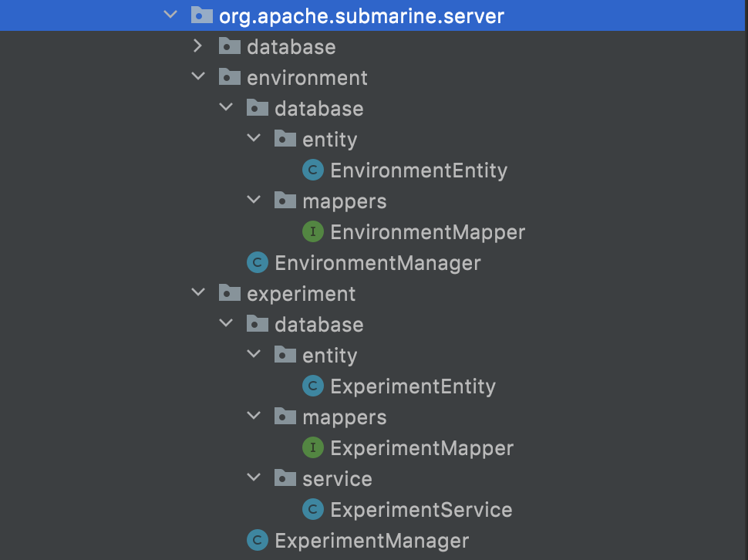
Task: Click folder icon of the collapsed database package
Action: (x=230, y=46)
